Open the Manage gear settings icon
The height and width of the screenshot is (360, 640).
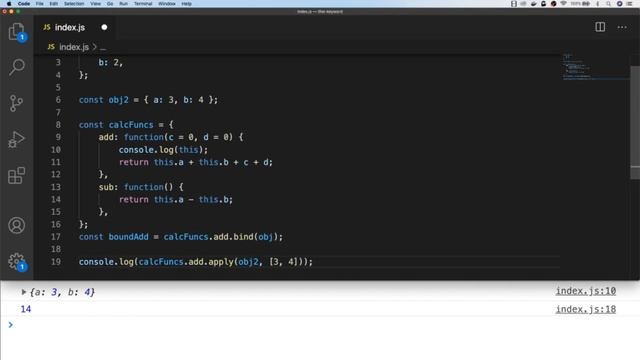tap(17, 262)
